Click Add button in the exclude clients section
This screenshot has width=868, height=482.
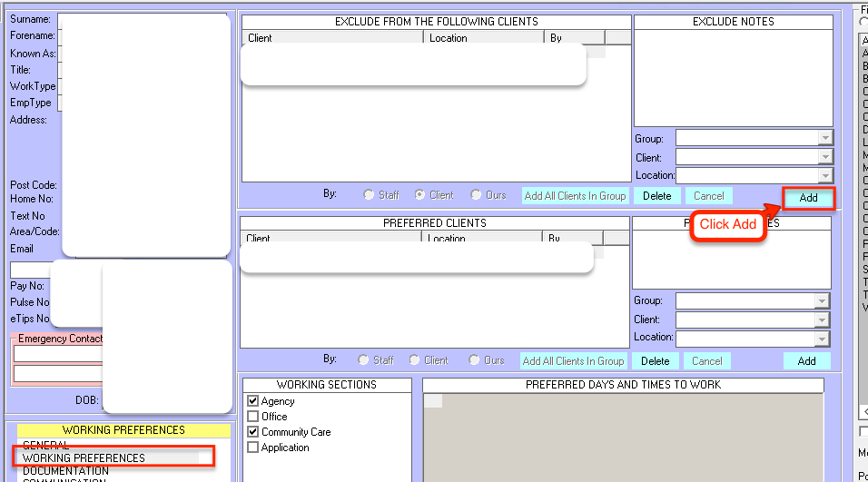807,197
